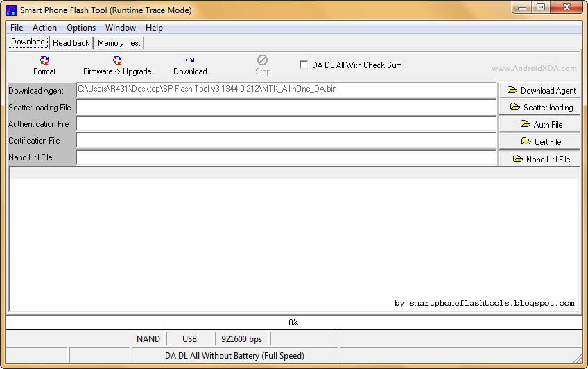Click the NAND status bar cell

pyautogui.click(x=148, y=339)
